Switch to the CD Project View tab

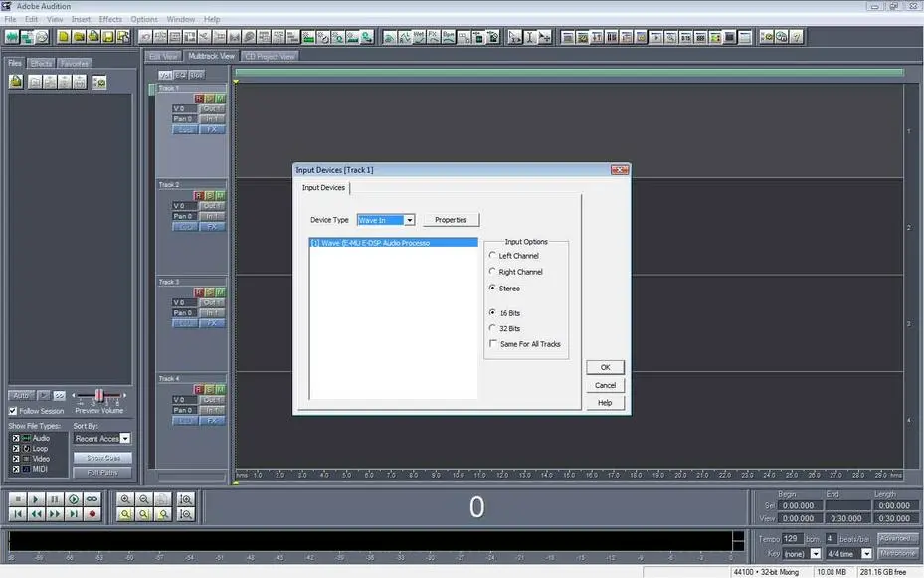270,56
